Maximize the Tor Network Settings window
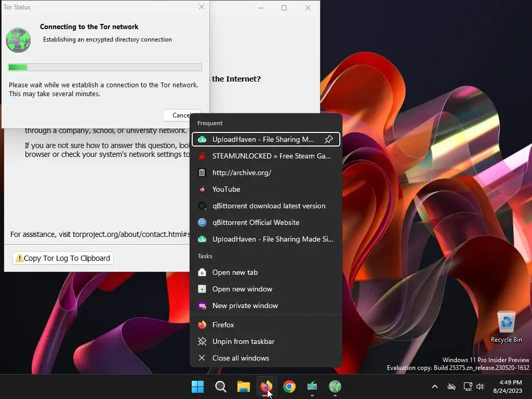The width and height of the screenshot is (532, 399). pos(284,8)
